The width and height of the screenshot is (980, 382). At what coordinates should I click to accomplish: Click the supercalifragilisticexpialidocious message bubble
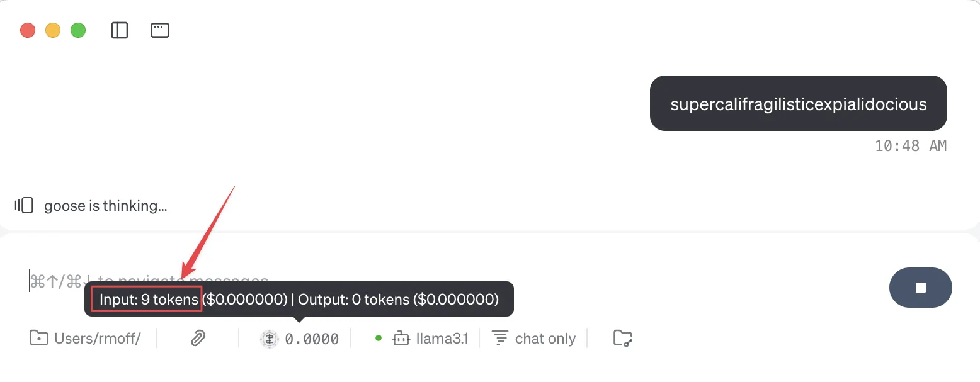tap(798, 103)
